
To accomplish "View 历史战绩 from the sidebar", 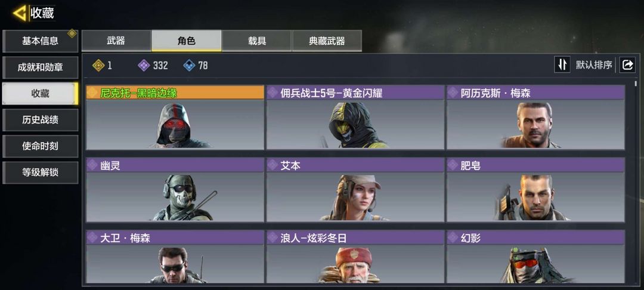I will (x=41, y=120).
